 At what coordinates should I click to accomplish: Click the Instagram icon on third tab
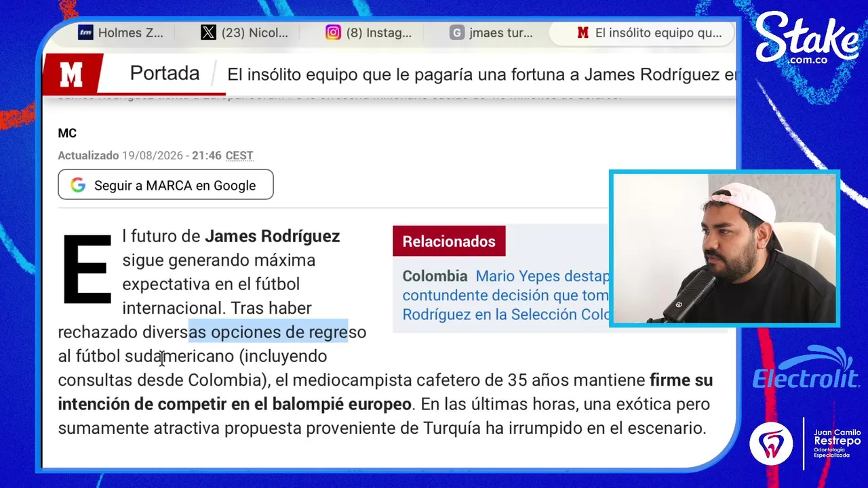(x=333, y=33)
